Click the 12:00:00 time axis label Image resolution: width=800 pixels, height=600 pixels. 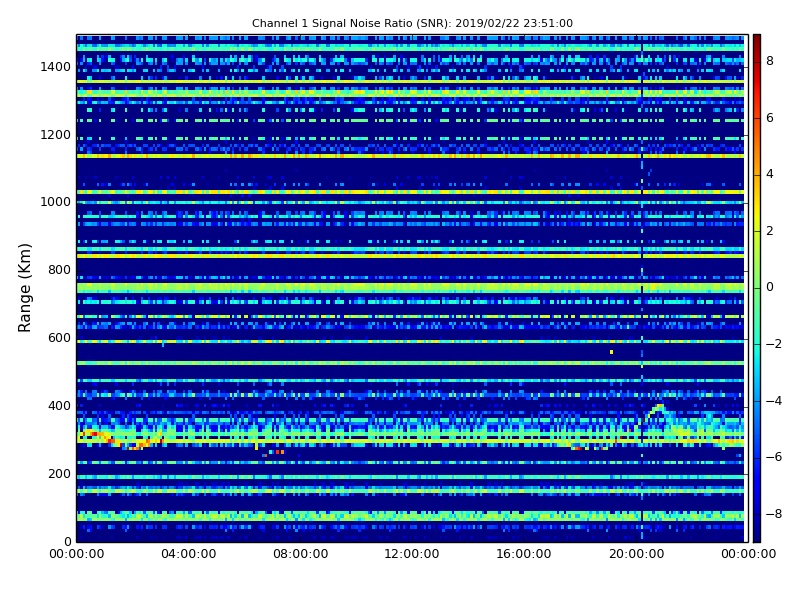click(x=412, y=554)
